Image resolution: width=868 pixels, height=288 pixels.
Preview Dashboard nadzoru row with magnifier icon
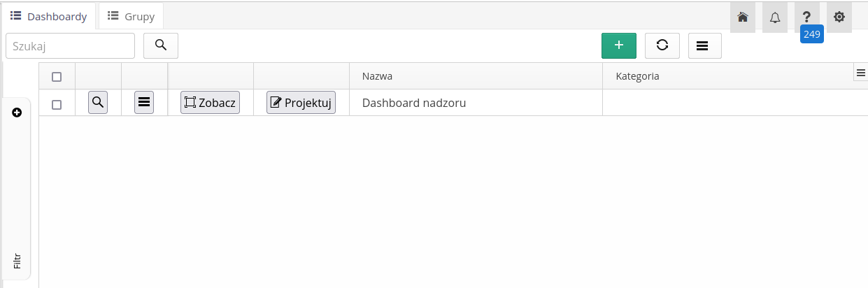pyautogui.click(x=98, y=103)
